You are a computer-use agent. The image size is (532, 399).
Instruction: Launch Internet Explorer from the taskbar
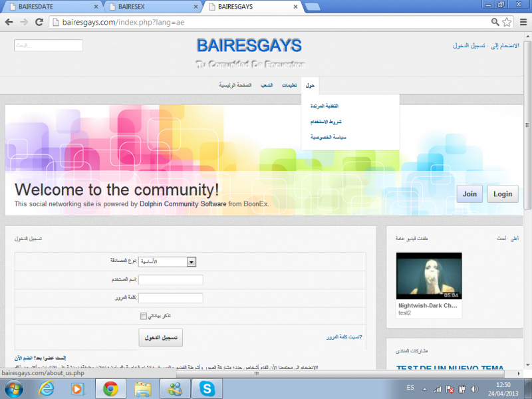coord(46,389)
